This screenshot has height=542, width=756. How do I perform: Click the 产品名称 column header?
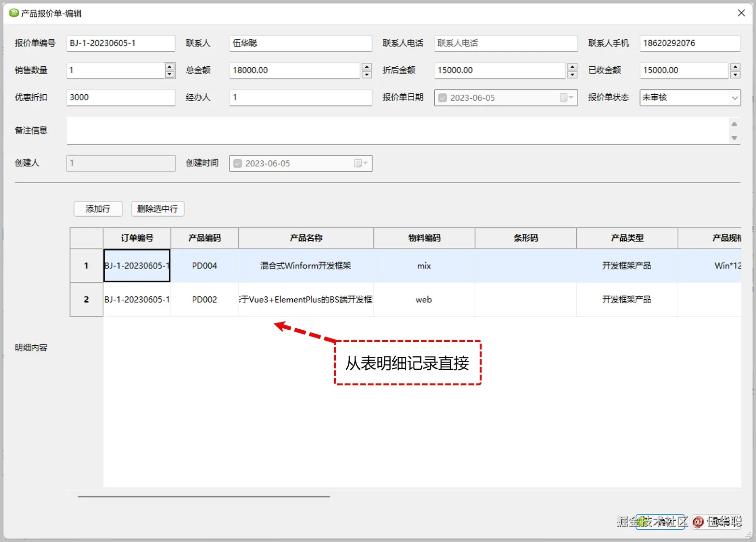(306, 238)
